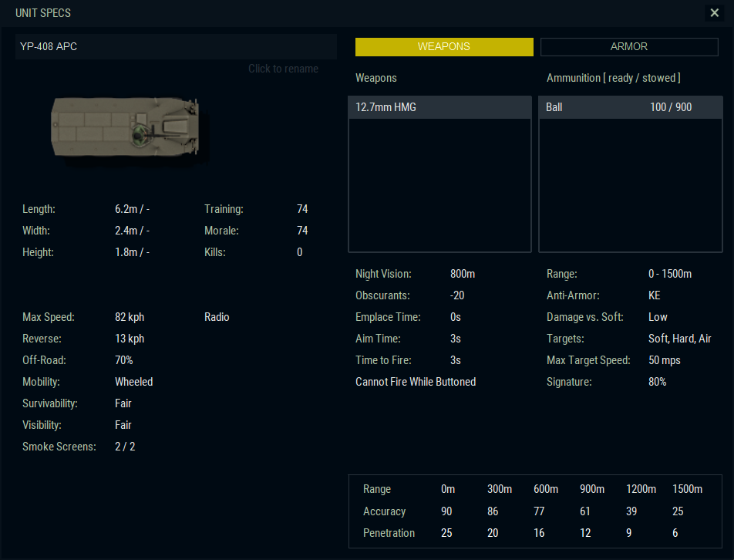Click the Damage vs. Soft value Low

[x=658, y=317]
